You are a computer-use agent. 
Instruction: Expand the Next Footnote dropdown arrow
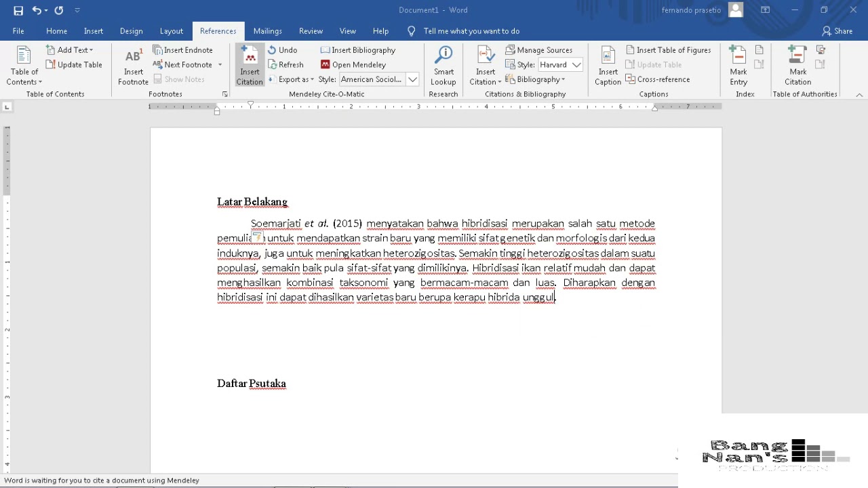coord(220,65)
